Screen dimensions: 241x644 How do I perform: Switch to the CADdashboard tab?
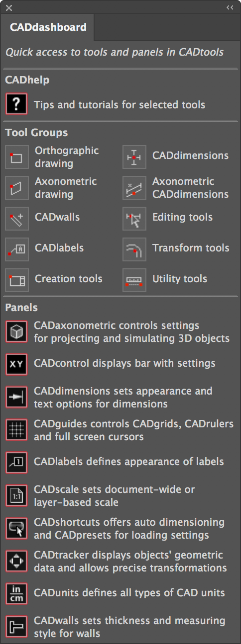[48, 27]
